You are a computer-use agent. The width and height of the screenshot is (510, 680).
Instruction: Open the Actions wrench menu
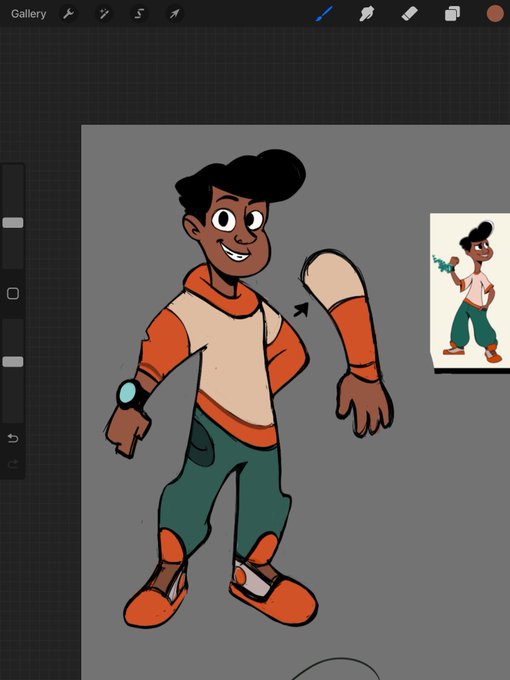coord(69,14)
